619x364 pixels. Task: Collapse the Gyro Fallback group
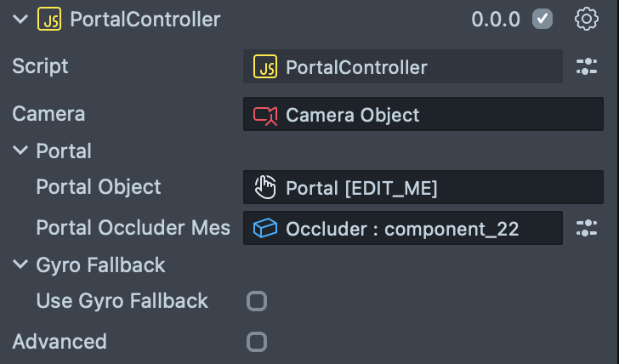click(20, 265)
